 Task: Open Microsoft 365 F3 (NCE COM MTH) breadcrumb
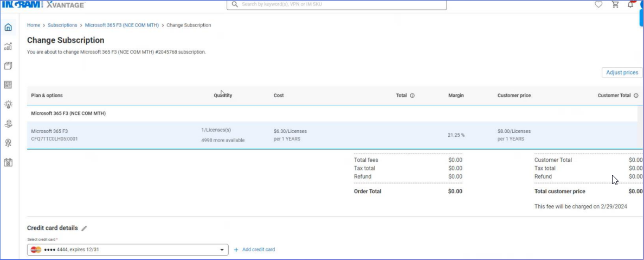coord(122,25)
